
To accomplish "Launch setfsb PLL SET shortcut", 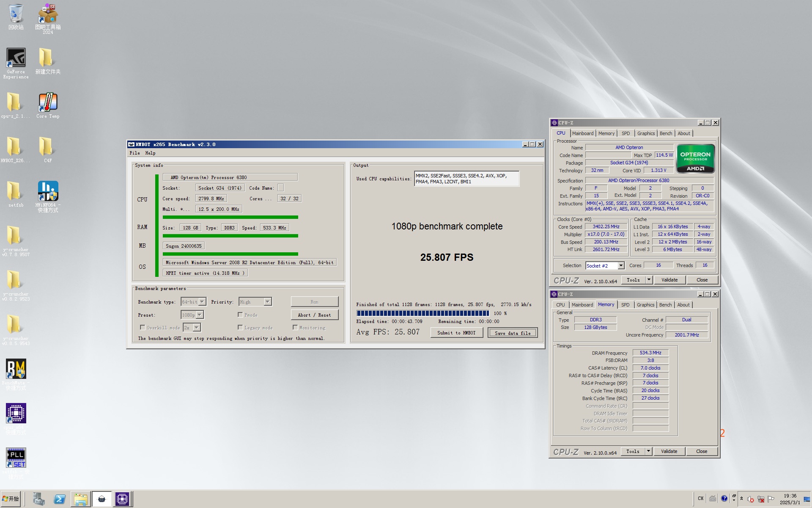I will (16, 463).
